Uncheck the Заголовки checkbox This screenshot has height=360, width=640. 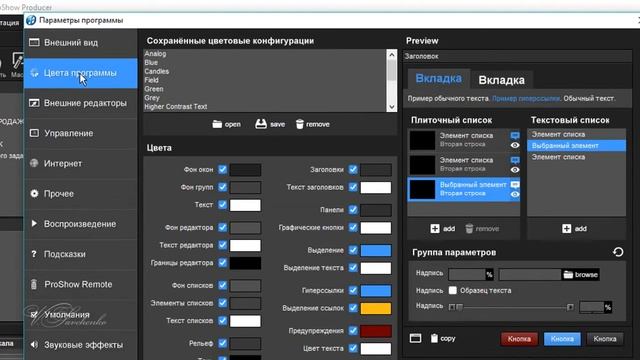(x=353, y=169)
